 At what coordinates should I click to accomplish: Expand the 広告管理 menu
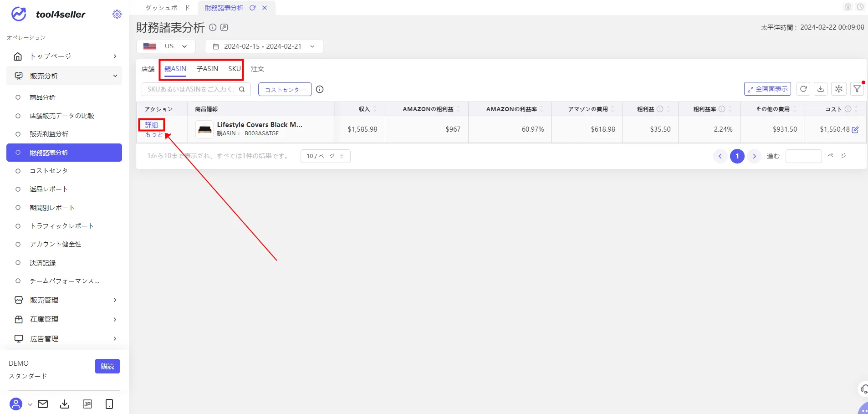[x=64, y=338]
